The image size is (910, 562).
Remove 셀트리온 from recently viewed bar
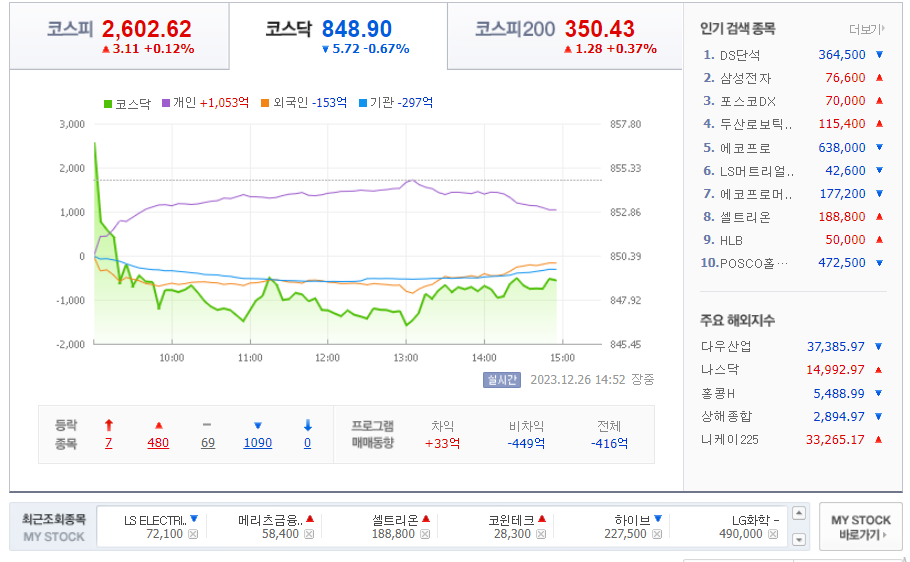(425, 534)
